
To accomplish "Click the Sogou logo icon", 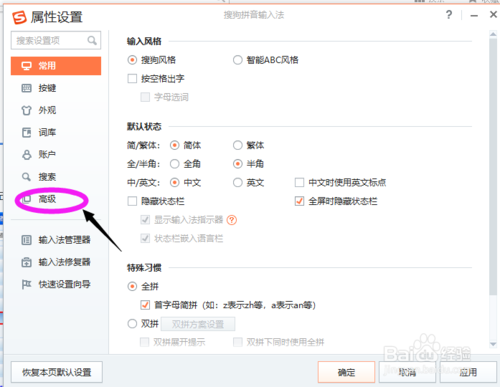I will click(x=19, y=17).
